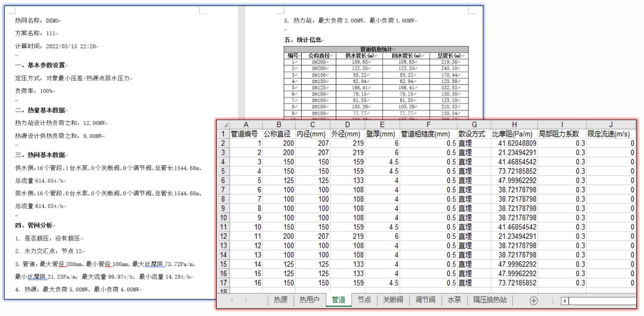This screenshot has width=644, height=316.
Task: Click the horizontal scrollbar left arrow
Action: (x=565, y=301)
